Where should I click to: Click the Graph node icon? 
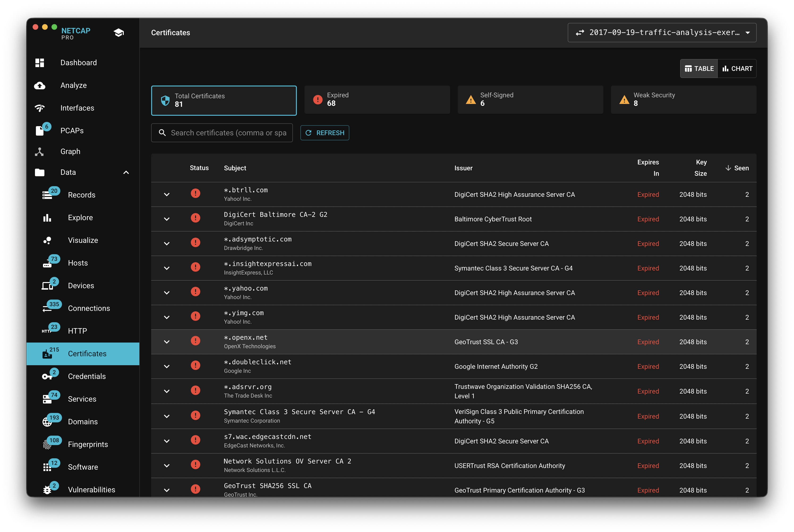(39, 151)
